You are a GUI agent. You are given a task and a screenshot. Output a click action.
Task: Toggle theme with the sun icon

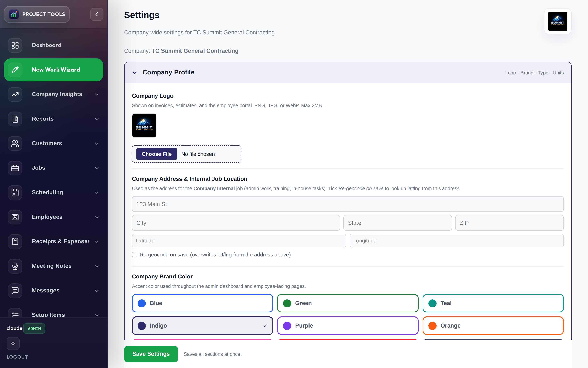point(13,343)
